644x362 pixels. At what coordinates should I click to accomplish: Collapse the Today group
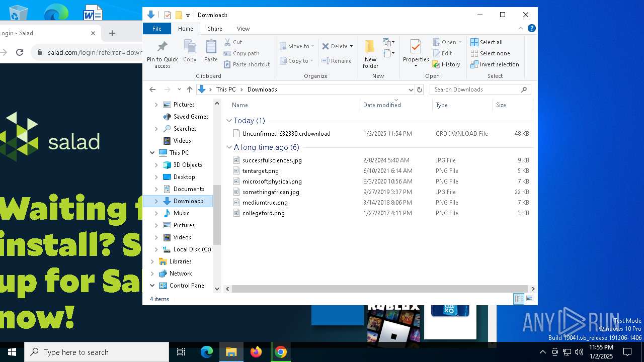point(229,121)
